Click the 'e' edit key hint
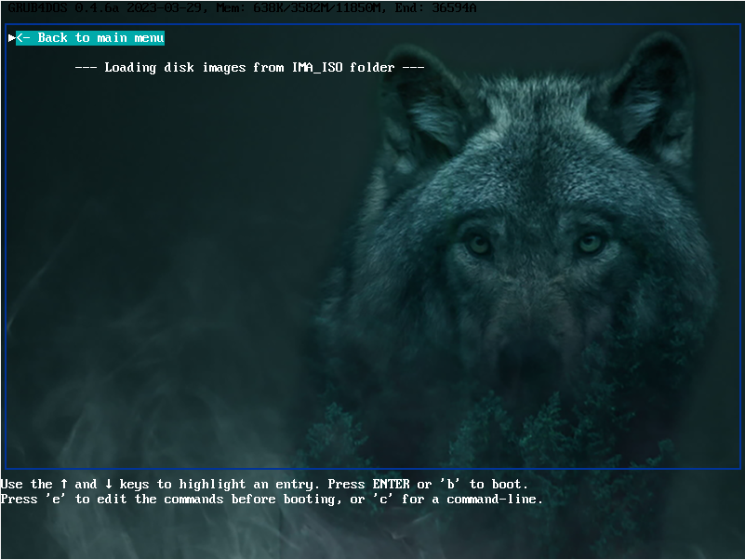The width and height of the screenshot is (745, 560). (x=56, y=500)
